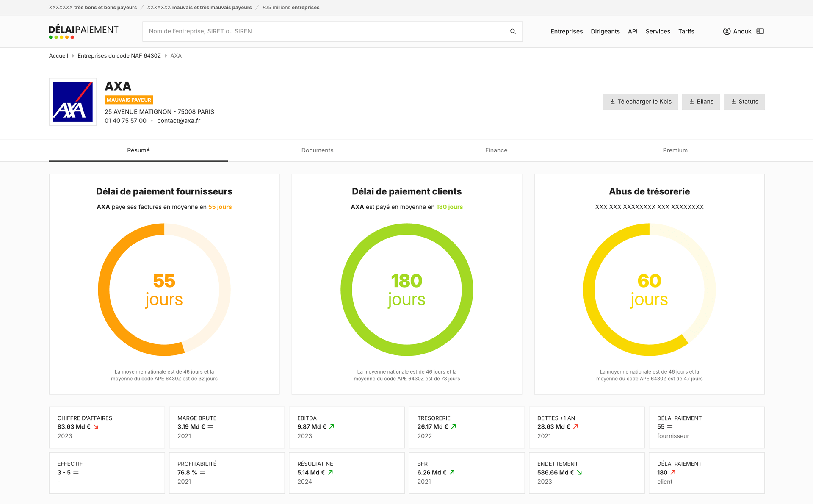Follow the 'Entreprises du code NAF 6430Z' breadcrumb
Screen dimensions: 813x504
[119, 56]
